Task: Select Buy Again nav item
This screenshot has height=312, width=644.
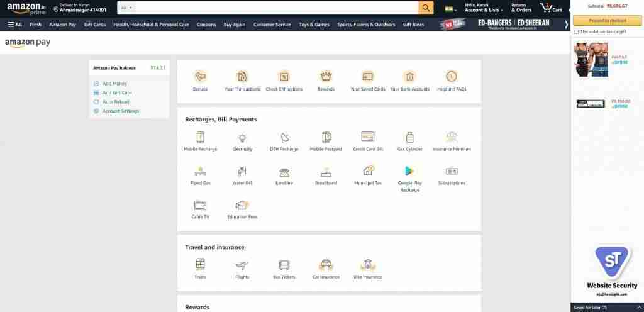Action: click(x=235, y=25)
